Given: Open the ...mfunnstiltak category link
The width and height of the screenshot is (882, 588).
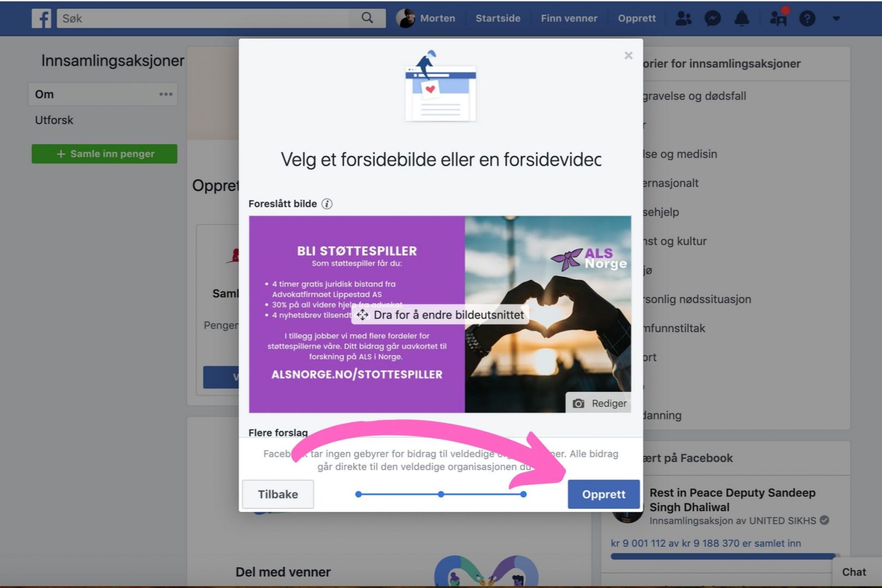Looking at the screenshot, I should point(674,328).
